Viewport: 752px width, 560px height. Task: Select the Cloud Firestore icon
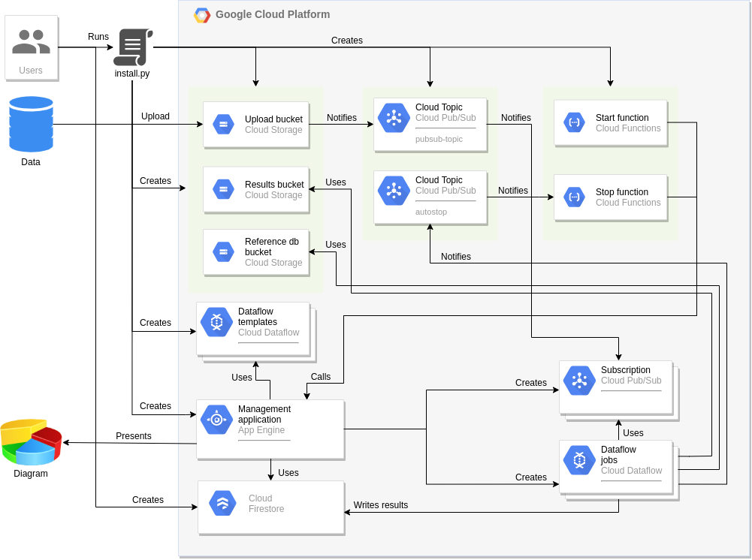[222, 503]
